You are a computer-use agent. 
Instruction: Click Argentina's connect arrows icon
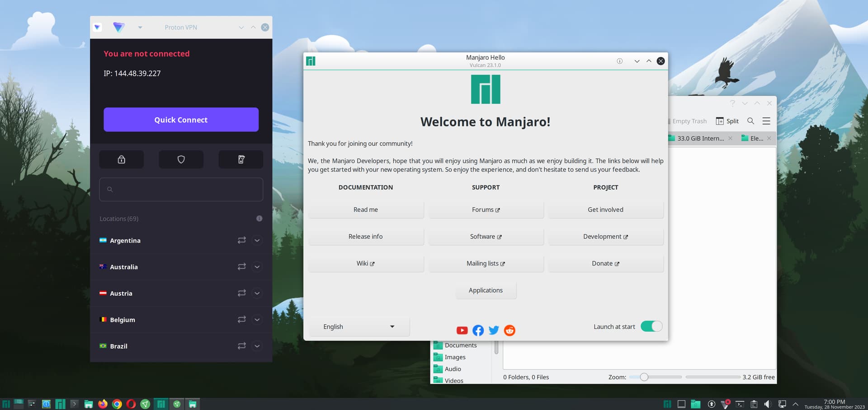pos(241,240)
